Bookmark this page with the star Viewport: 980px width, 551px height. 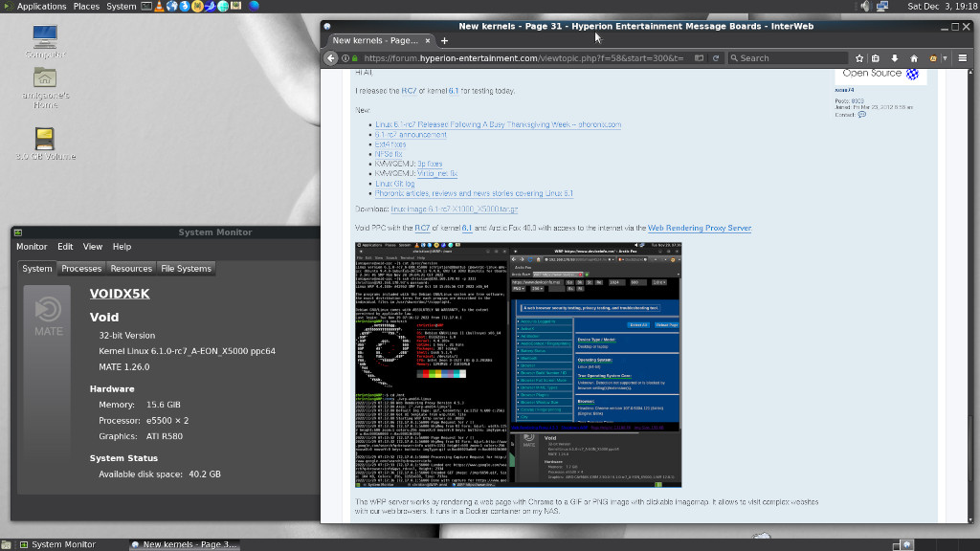859,58
